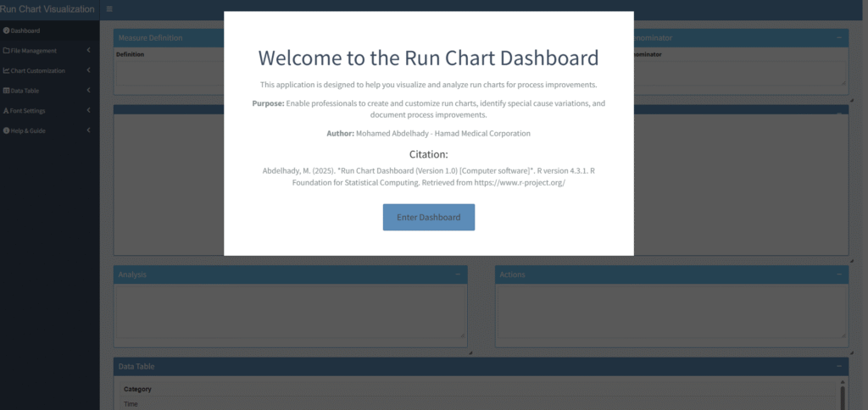This screenshot has width=868, height=410.
Task: Click the Chart Customization line-chart icon
Action: [x=7, y=70]
